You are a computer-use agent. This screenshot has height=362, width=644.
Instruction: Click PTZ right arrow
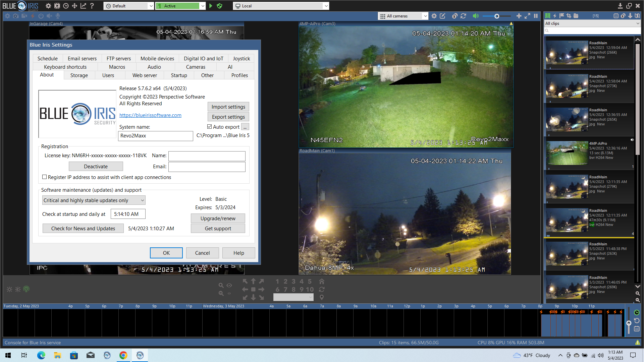tap(262, 289)
